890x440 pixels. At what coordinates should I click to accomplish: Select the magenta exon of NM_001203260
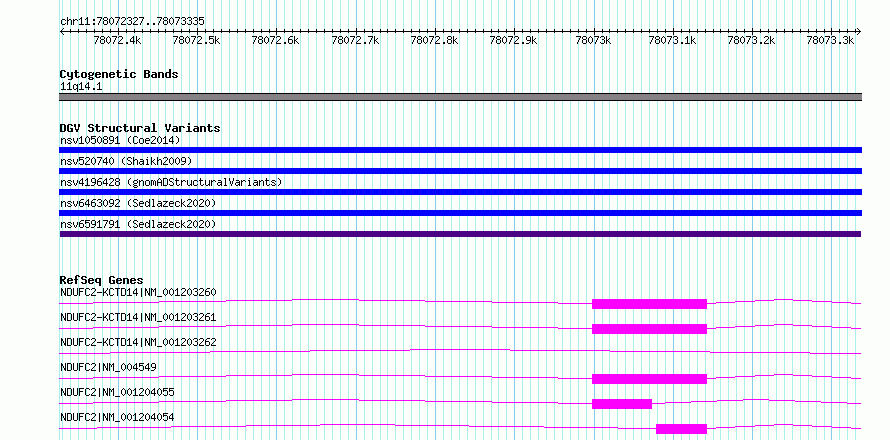(649, 304)
